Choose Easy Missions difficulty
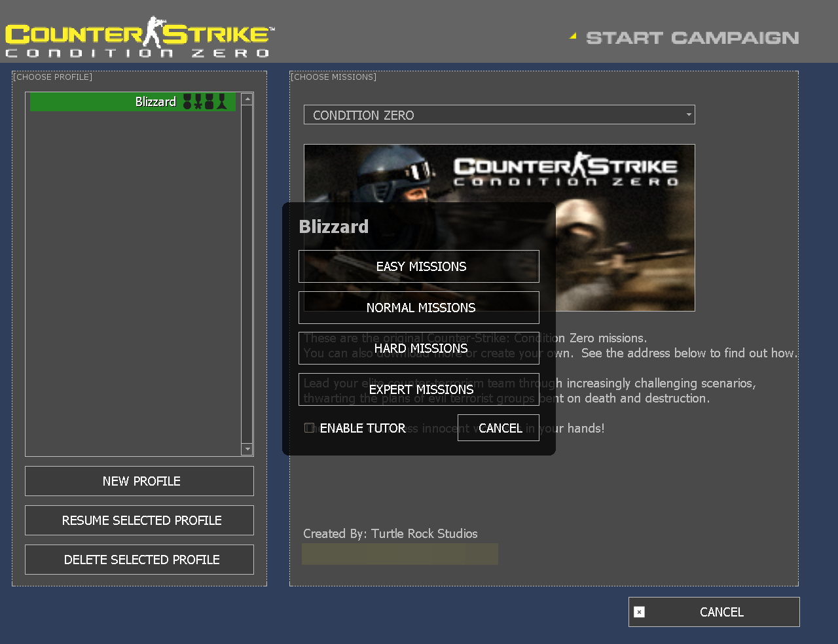838x644 pixels. click(x=419, y=266)
